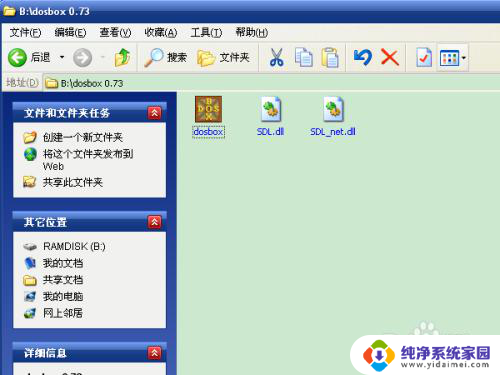Click 将这个文件夹发布到 Web link
This screenshot has height=375, width=500.
coord(88,160)
